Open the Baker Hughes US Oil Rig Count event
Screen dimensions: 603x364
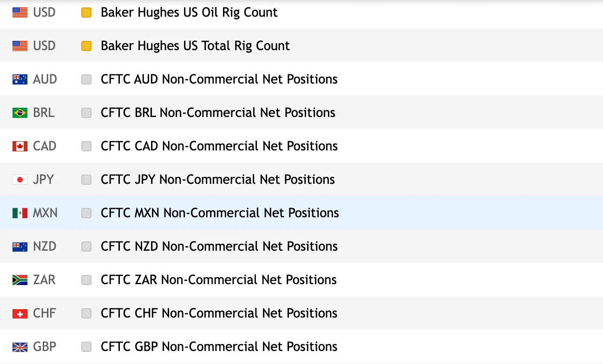[x=189, y=13]
